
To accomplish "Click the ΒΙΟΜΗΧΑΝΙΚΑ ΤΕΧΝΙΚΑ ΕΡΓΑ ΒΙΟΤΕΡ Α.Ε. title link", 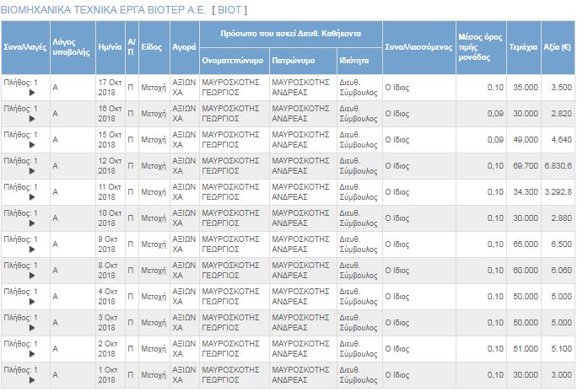I will click(x=104, y=10).
